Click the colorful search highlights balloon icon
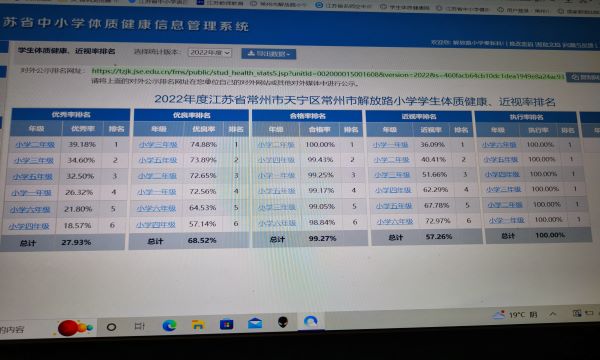This screenshot has width=600, height=360. click(75, 328)
